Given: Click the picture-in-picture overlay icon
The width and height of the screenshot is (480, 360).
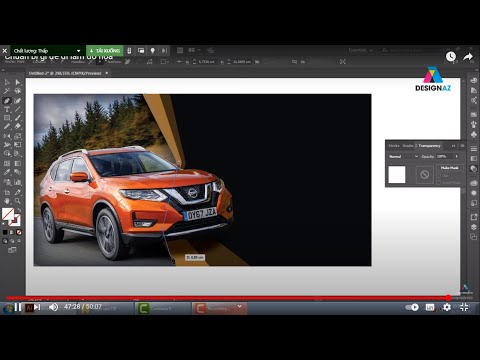Looking at the screenshot, I should pos(141,51).
